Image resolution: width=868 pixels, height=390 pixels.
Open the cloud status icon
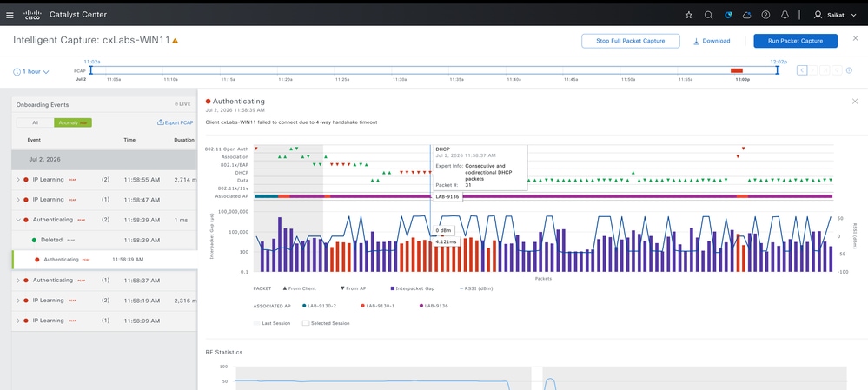pos(746,15)
